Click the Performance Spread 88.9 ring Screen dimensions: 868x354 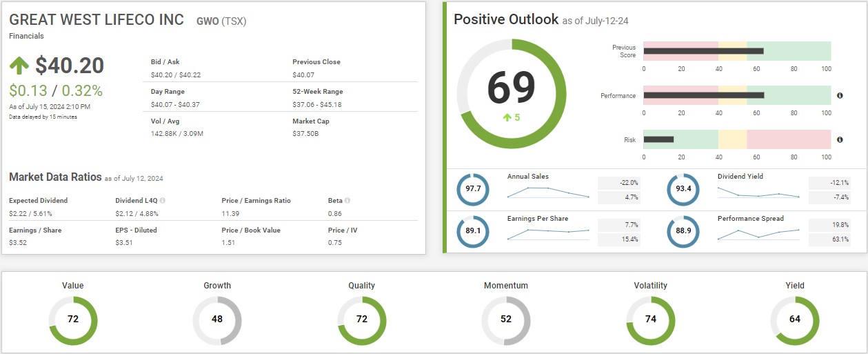(683, 231)
